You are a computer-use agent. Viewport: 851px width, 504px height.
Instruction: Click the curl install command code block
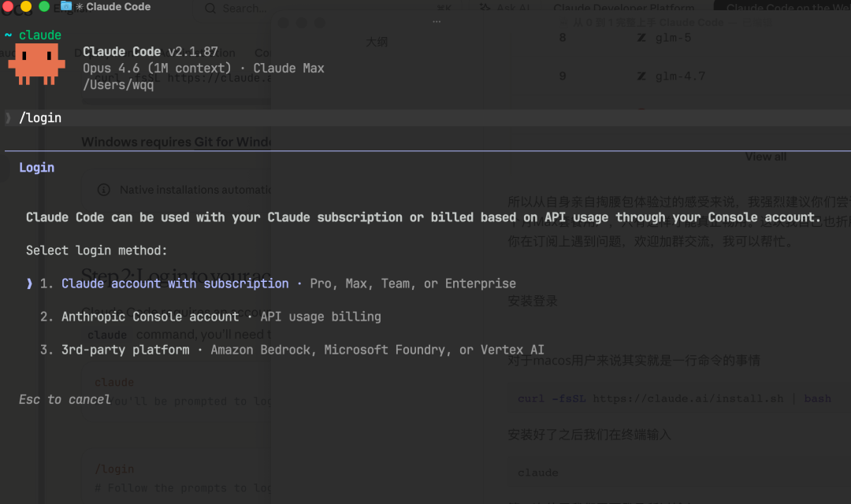pyautogui.click(x=674, y=398)
